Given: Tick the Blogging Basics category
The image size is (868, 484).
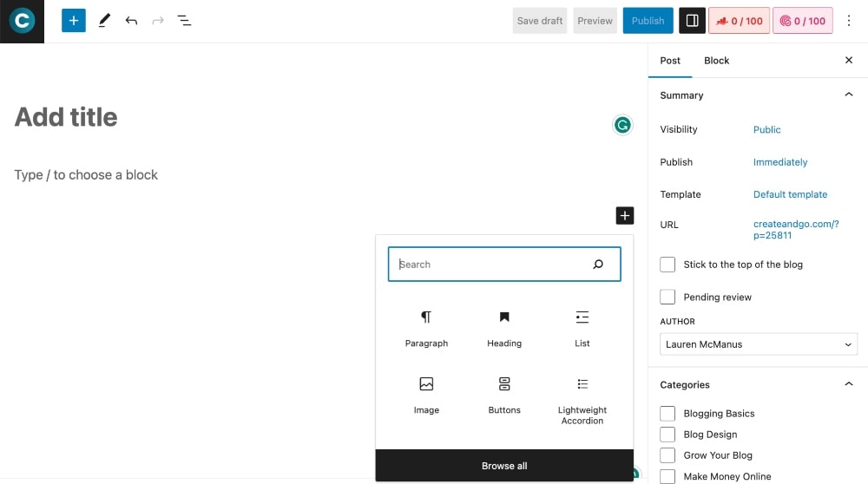Looking at the screenshot, I should [667, 413].
